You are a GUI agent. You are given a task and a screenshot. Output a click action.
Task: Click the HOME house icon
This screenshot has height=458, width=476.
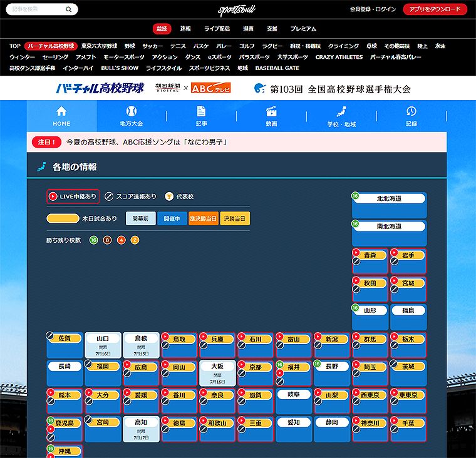tap(61, 111)
